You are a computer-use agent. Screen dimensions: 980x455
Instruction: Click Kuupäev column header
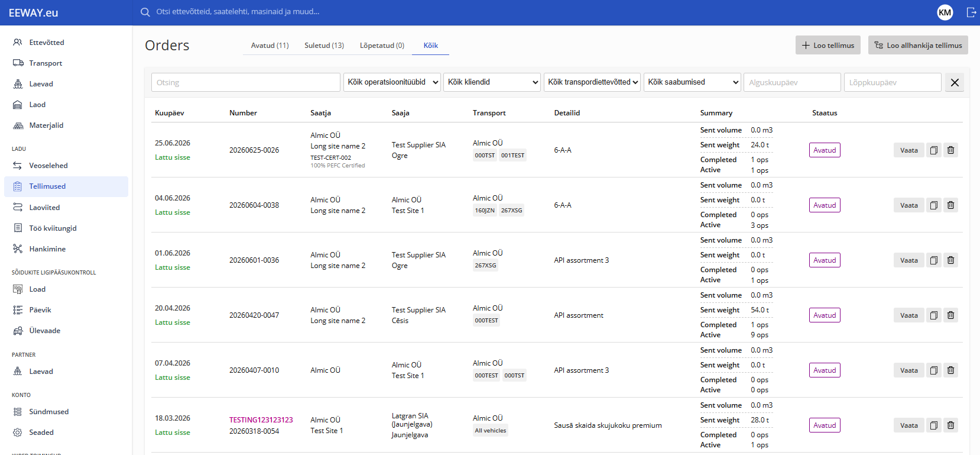[x=170, y=113]
